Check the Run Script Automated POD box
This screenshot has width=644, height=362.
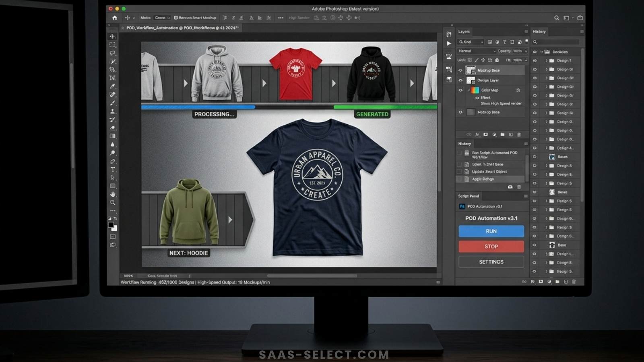click(459, 153)
